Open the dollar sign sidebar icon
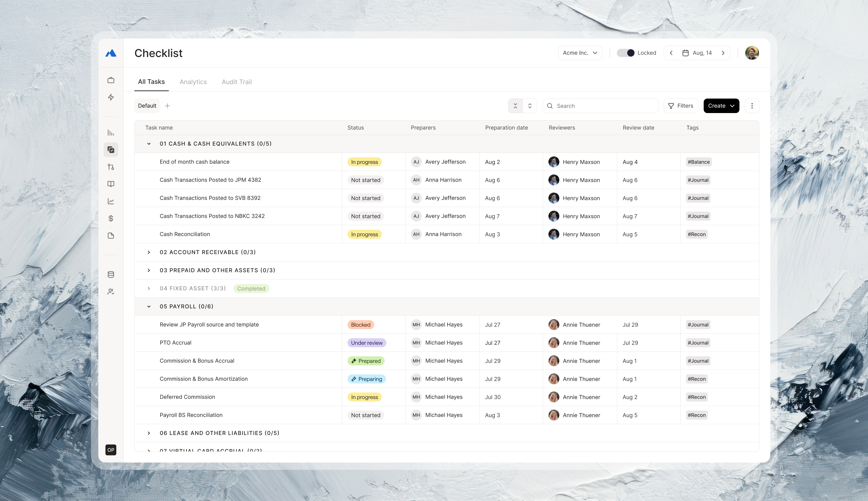The image size is (868, 501). click(x=110, y=219)
